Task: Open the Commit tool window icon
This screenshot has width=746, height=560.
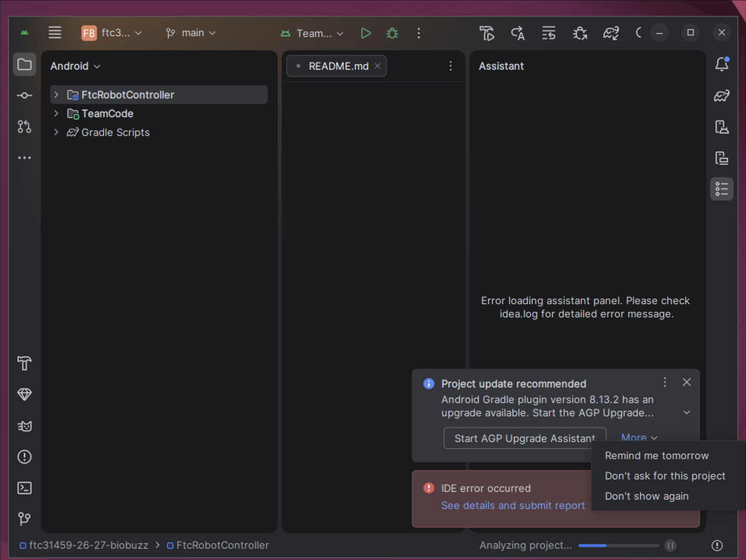Action: pyautogui.click(x=25, y=95)
